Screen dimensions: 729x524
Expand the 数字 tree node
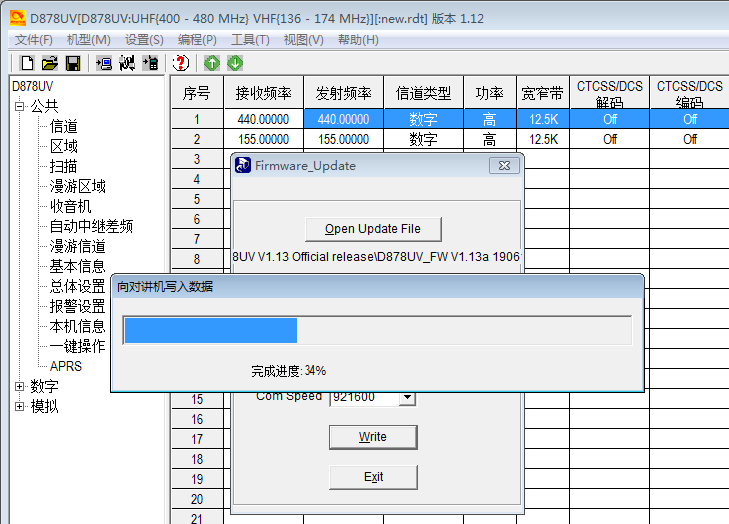tap(20, 386)
